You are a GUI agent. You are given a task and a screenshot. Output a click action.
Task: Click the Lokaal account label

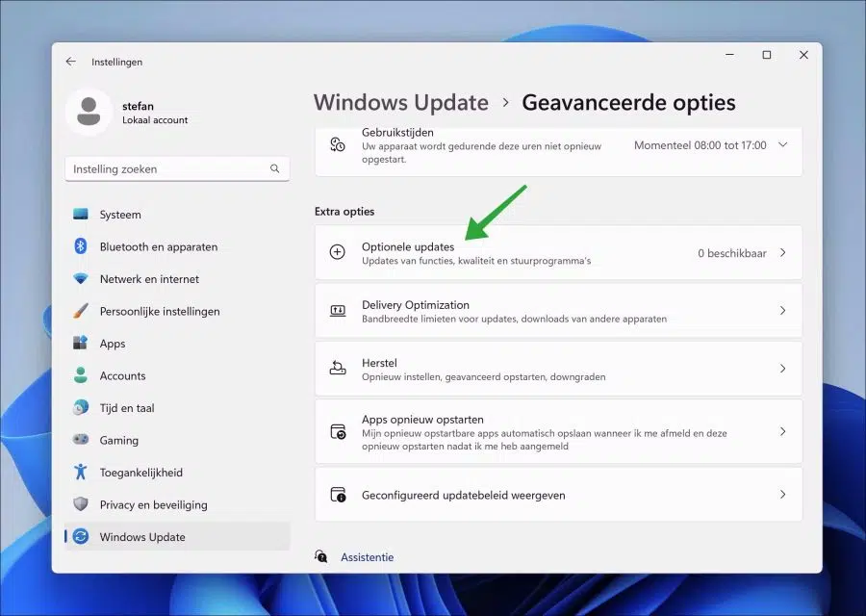[155, 120]
